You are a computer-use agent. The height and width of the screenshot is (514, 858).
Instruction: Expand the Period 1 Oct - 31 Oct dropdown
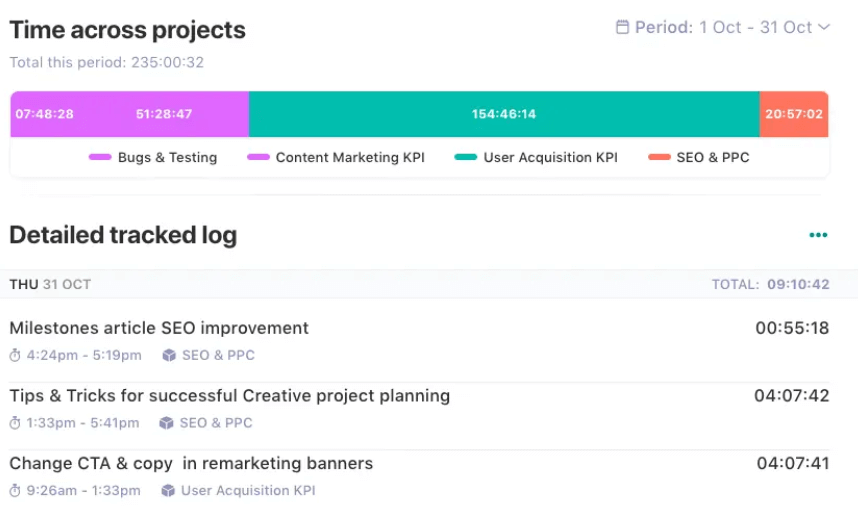click(x=723, y=27)
